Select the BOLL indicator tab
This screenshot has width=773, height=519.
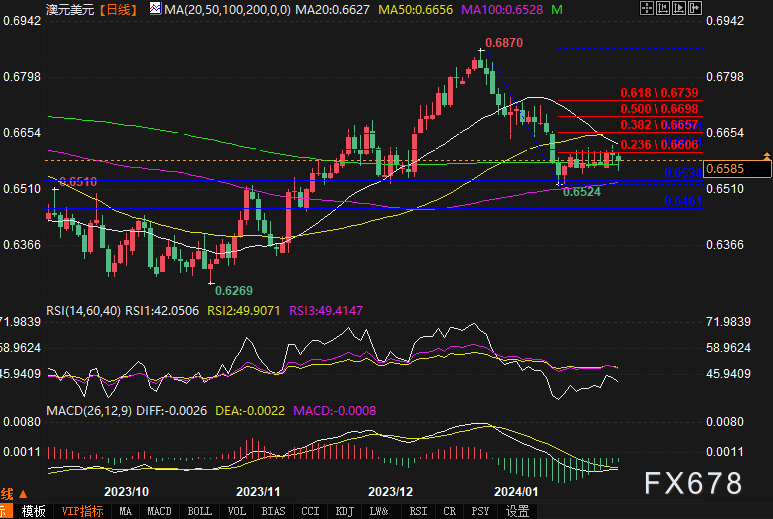click(199, 511)
